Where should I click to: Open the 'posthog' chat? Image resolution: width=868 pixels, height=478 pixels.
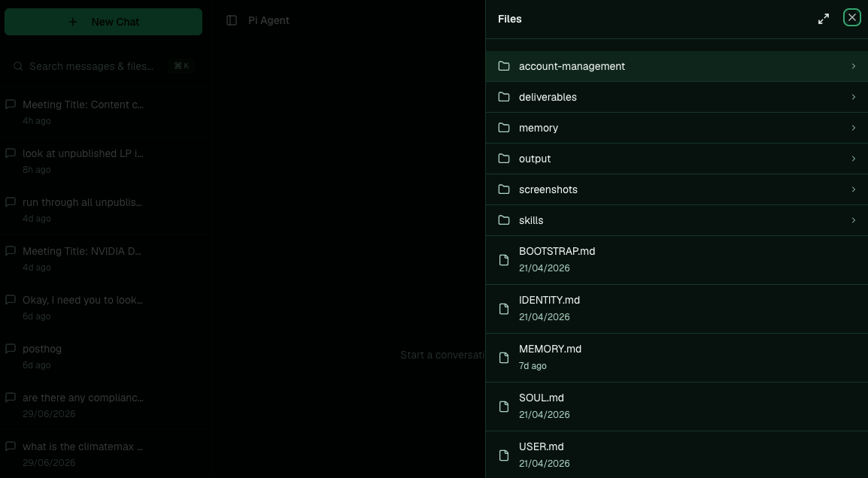pos(42,349)
